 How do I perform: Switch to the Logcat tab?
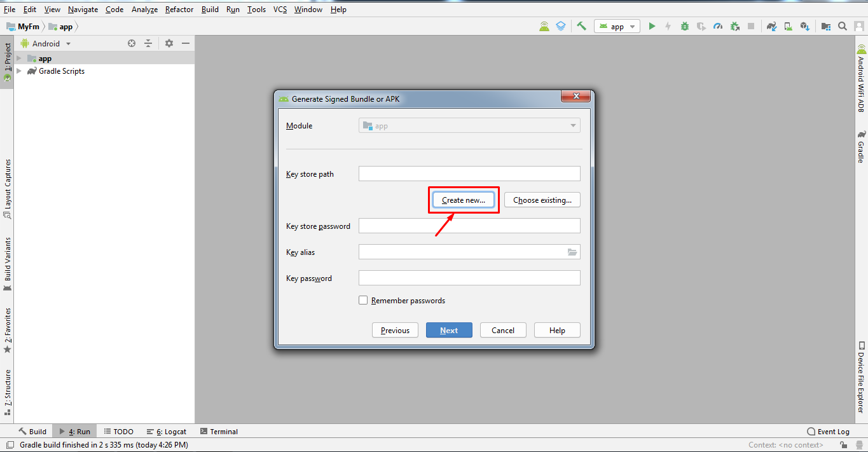(x=167, y=431)
